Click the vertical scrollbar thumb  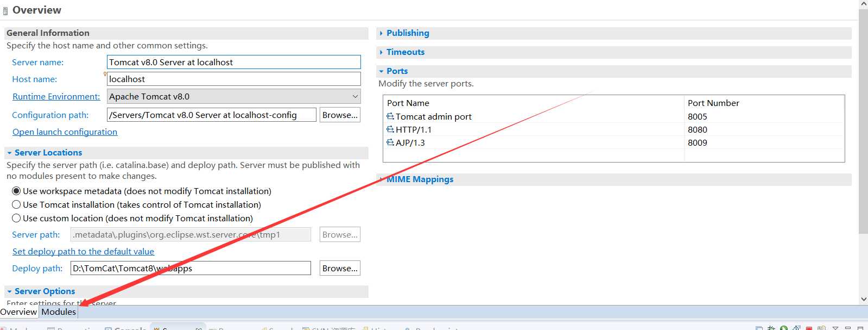[863, 121]
